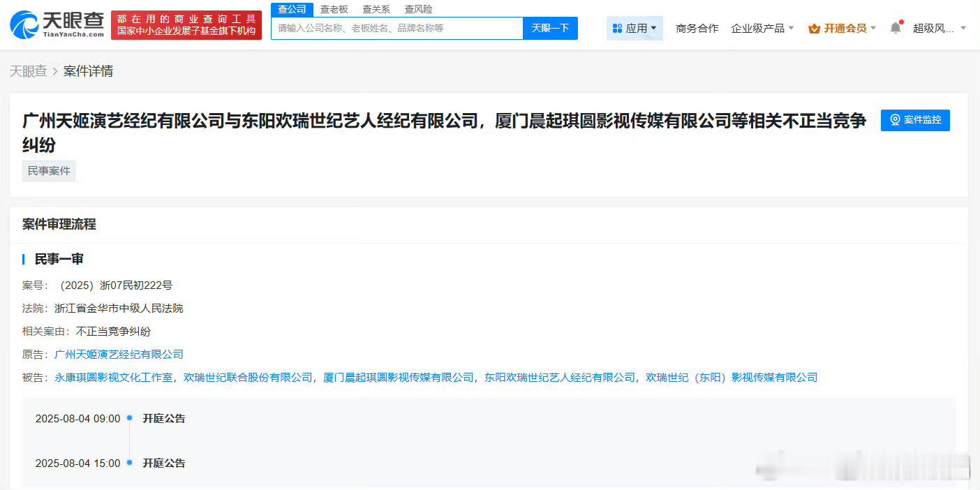Image resolution: width=980 pixels, height=490 pixels.
Task: Click case number (2025) 浙07民初222号
Action: (116, 285)
